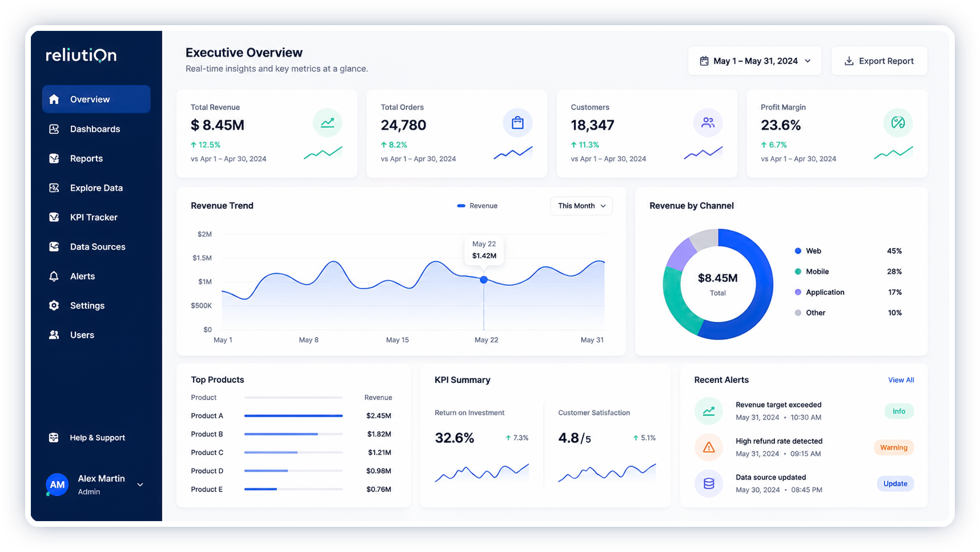
Task: Open the View All alerts link
Action: click(901, 380)
